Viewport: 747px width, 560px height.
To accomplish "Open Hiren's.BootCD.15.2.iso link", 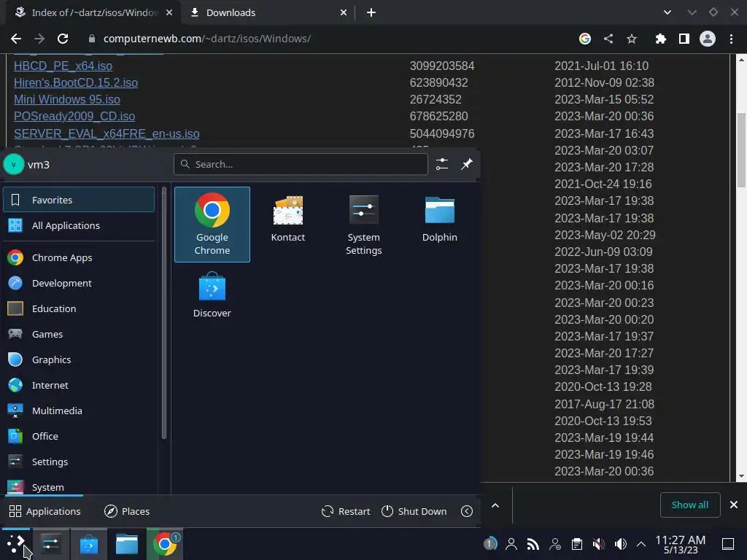I will 76,82.
